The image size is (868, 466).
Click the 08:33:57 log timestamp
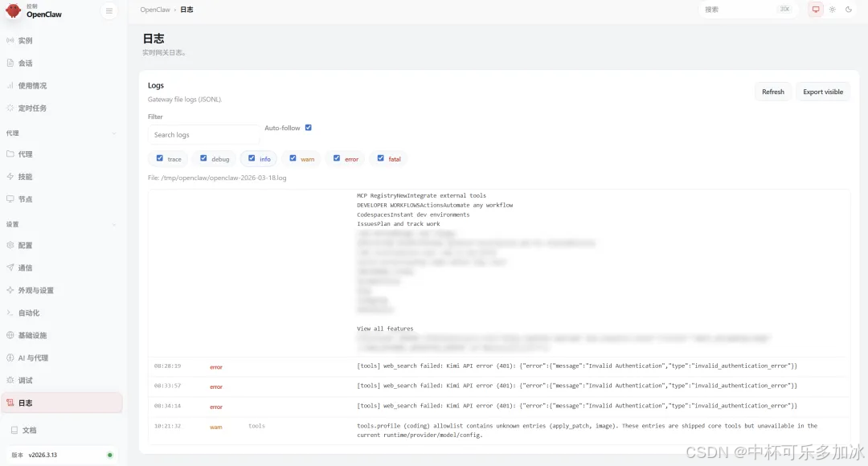pos(167,386)
